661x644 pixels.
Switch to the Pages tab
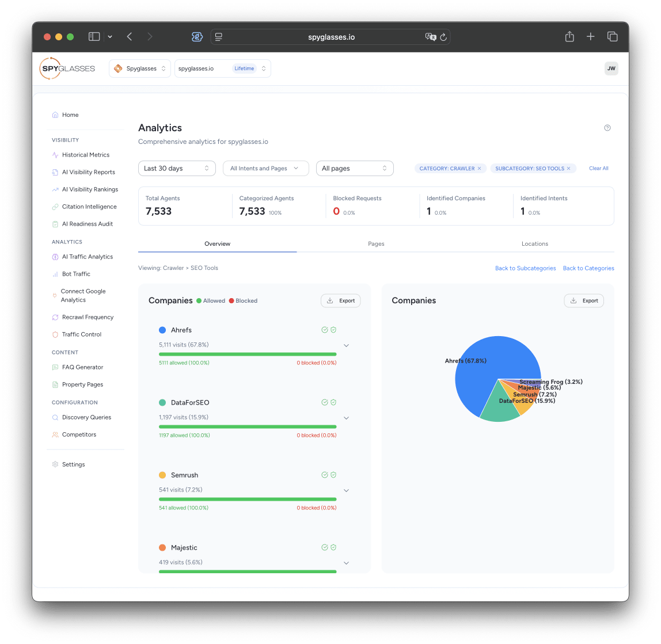(x=376, y=243)
